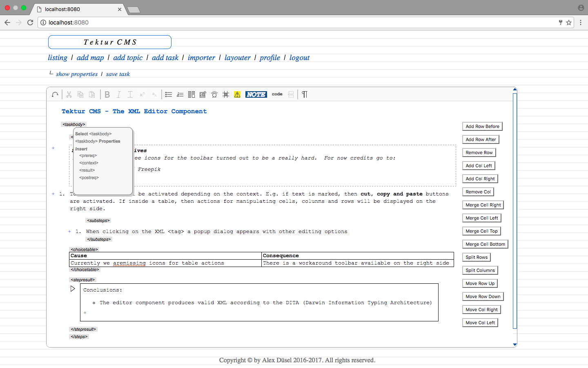The image size is (588, 368).
Task: Click the yellow warning triangle icon
Action: coord(237,95)
